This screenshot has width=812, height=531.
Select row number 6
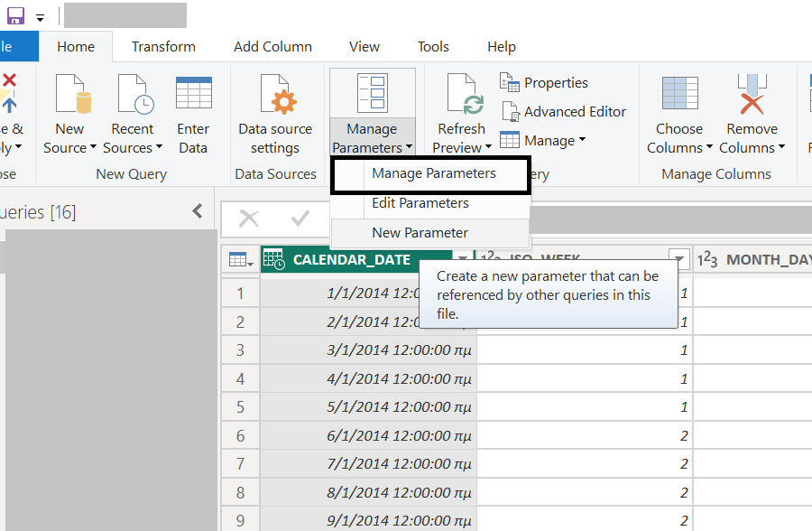[x=240, y=435]
